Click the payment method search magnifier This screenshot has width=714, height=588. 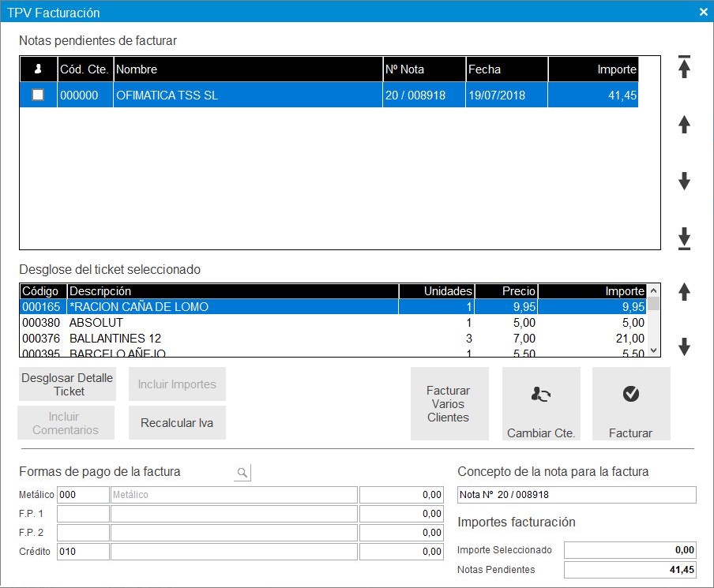242,473
